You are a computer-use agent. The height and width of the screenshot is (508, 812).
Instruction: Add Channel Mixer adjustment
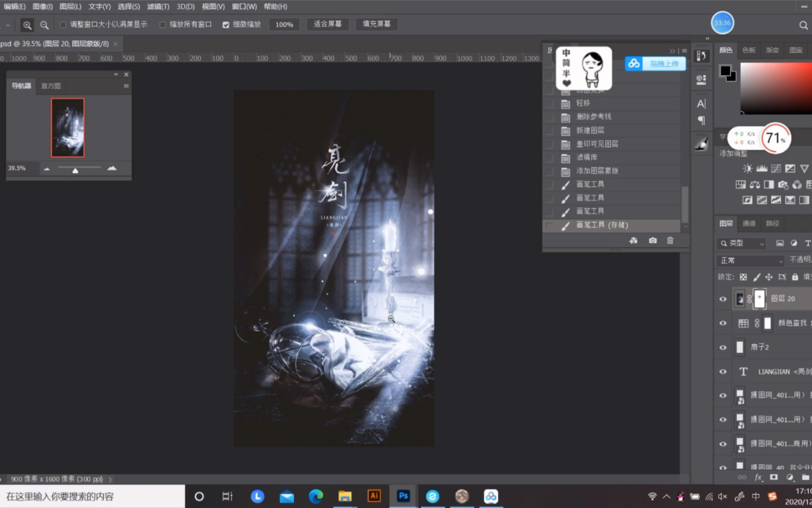pyautogui.click(x=797, y=184)
